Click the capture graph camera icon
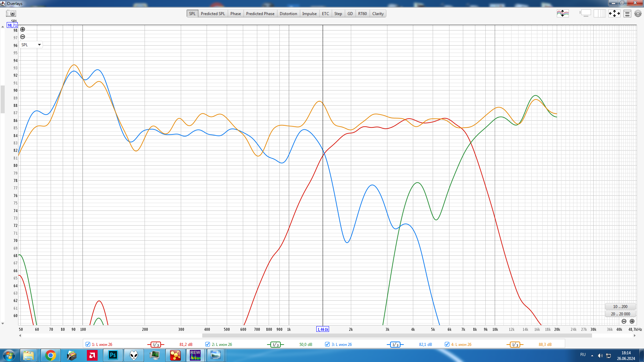This screenshot has width=644, height=362. pyautogui.click(x=11, y=13)
